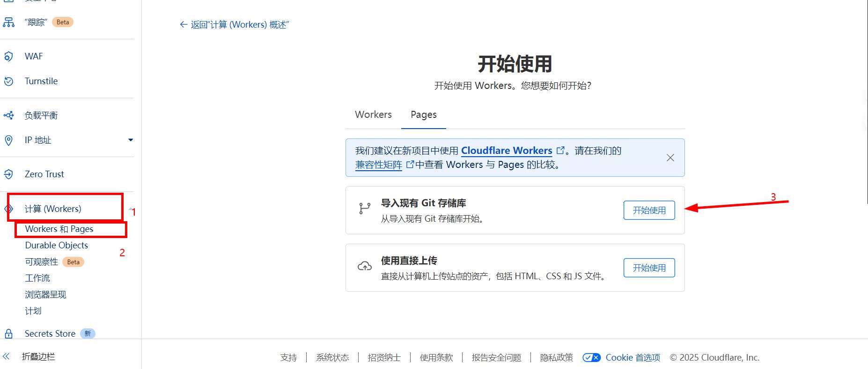Viewport: 868px width, 369px height.
Task: Click 折叠边栏 collapse sidebar label
Action: click(x=38, y=356)
